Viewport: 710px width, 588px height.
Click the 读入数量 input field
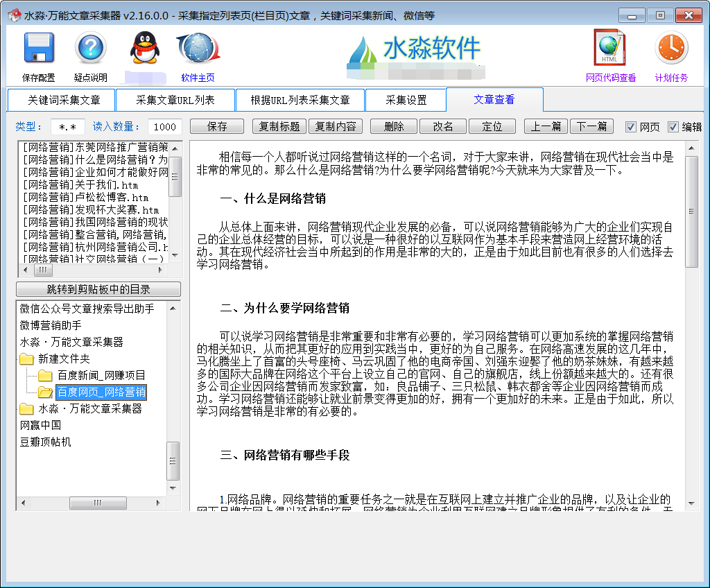(x=165, y=127)
